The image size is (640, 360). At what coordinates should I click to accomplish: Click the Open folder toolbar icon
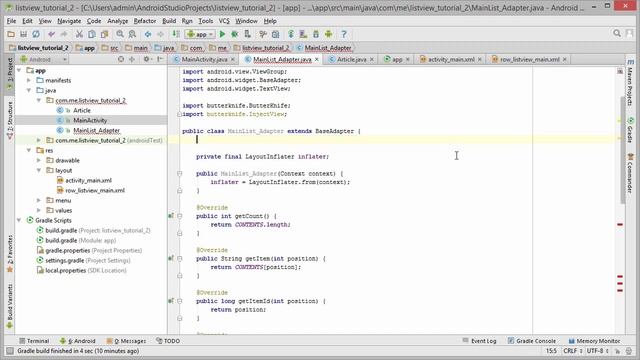(x=11, y=34)
